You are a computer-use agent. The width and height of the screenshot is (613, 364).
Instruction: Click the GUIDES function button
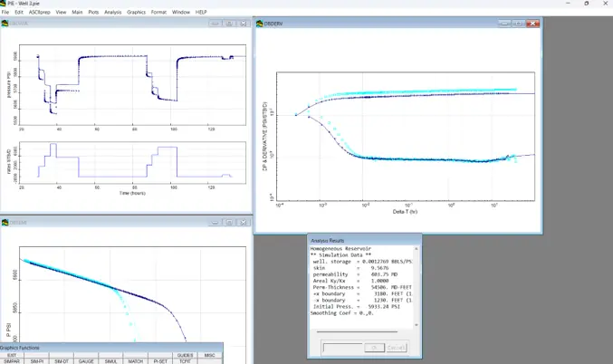coord(185,356)
